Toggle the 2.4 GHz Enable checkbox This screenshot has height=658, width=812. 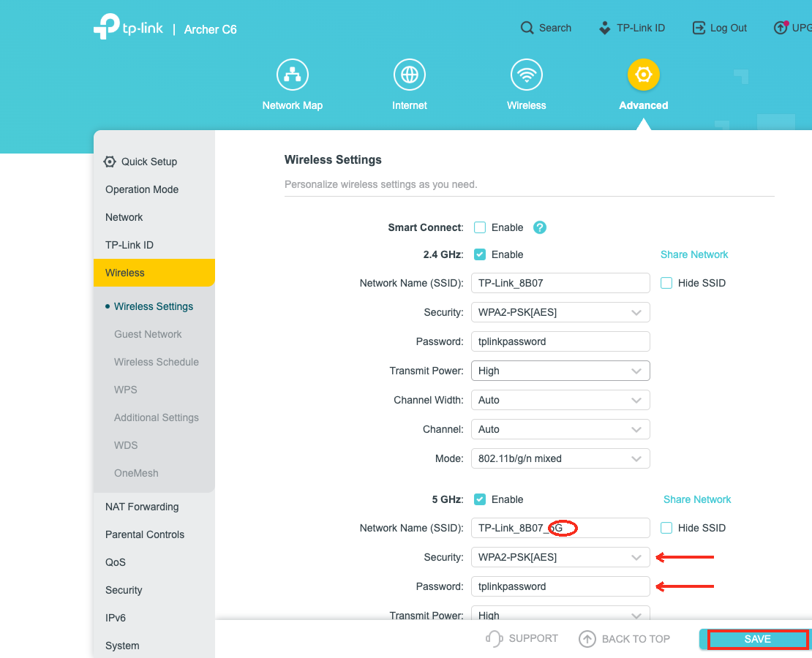click(x=480, y=254)
